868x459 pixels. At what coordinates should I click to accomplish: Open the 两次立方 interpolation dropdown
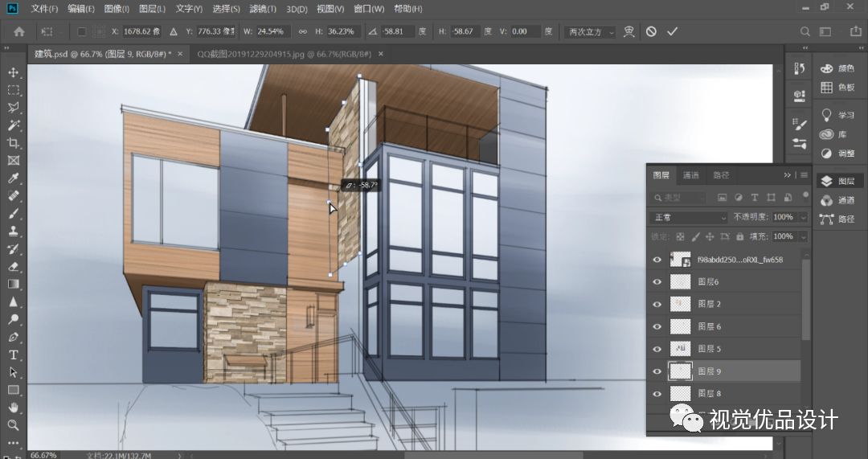[x=592, y=31]
